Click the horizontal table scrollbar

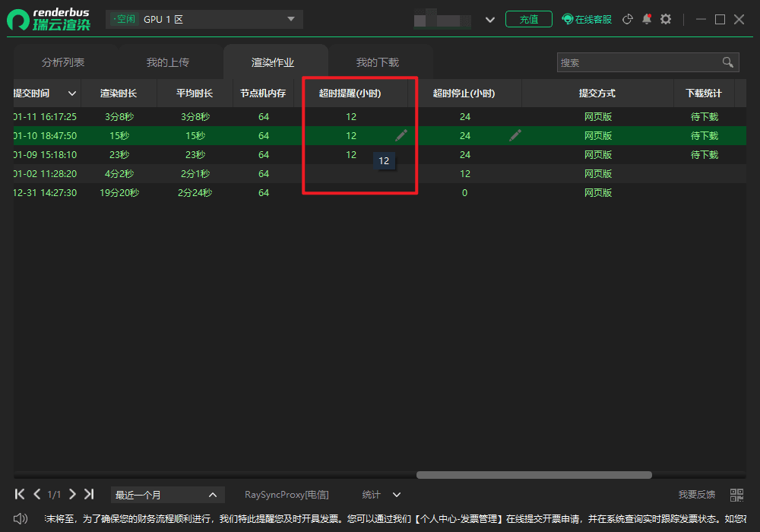[534, 475]
